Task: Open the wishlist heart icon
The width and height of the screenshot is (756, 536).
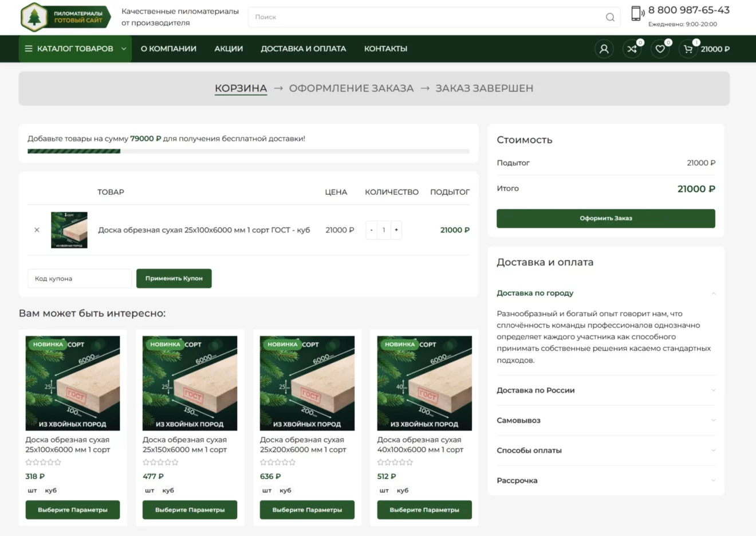Action: (660, 49)
